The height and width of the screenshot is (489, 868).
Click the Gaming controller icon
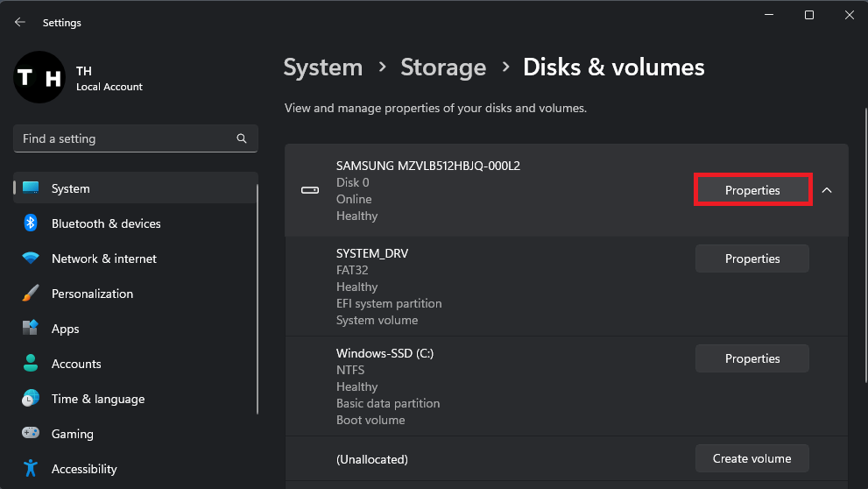coord(32,434)
